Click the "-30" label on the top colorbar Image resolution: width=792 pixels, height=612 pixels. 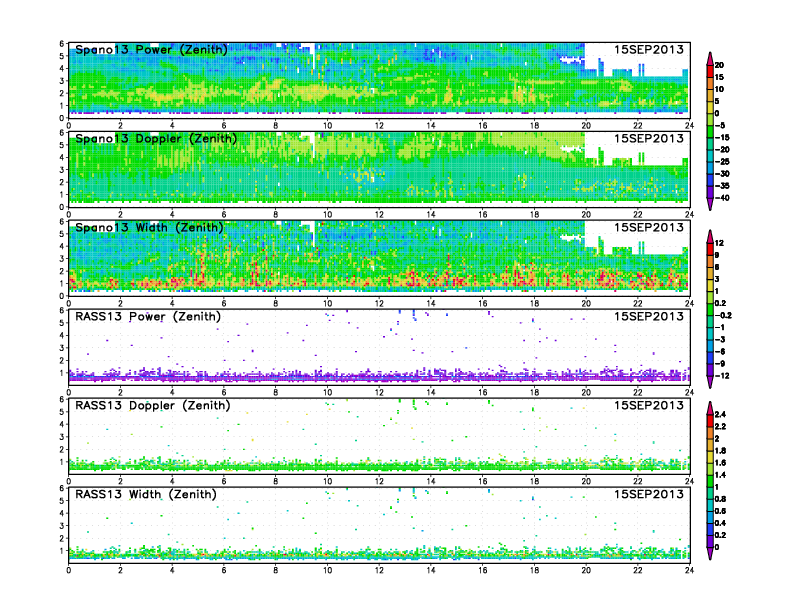coord(722,174)
